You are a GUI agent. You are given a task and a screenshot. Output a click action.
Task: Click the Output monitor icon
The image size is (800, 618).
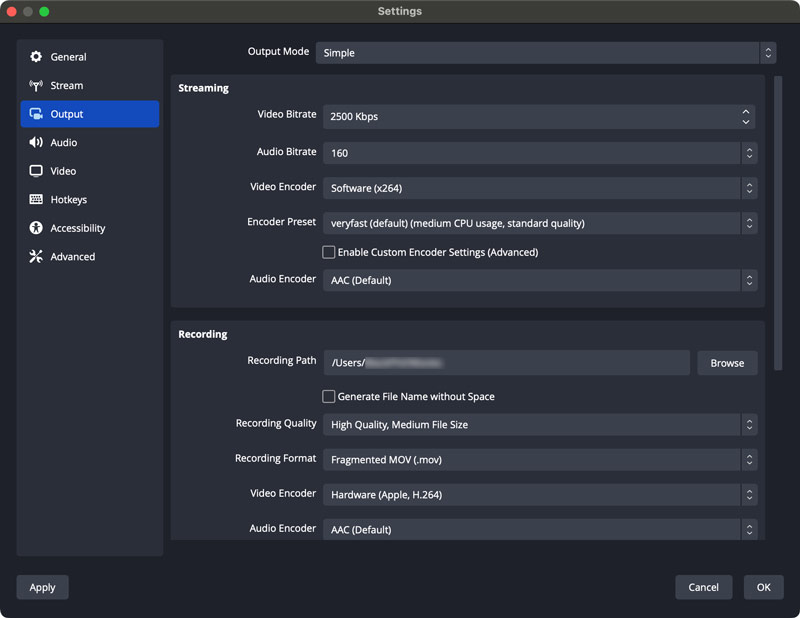36,114
